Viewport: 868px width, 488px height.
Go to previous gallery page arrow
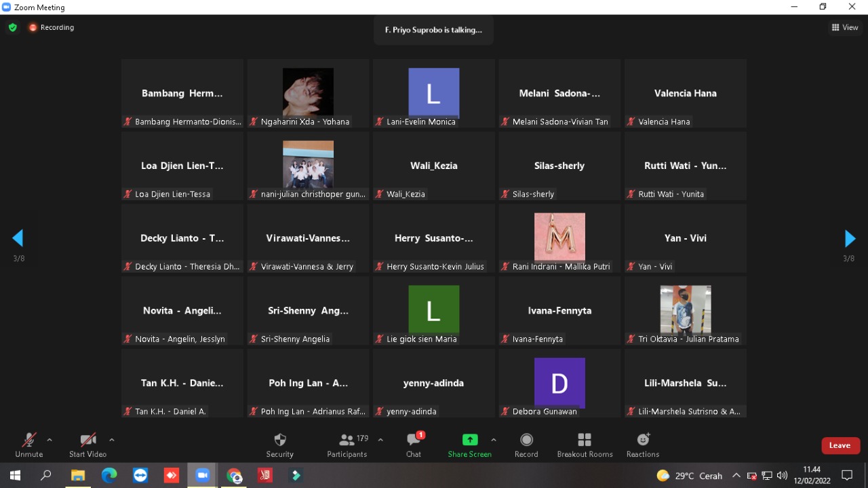tap(18, 238)
